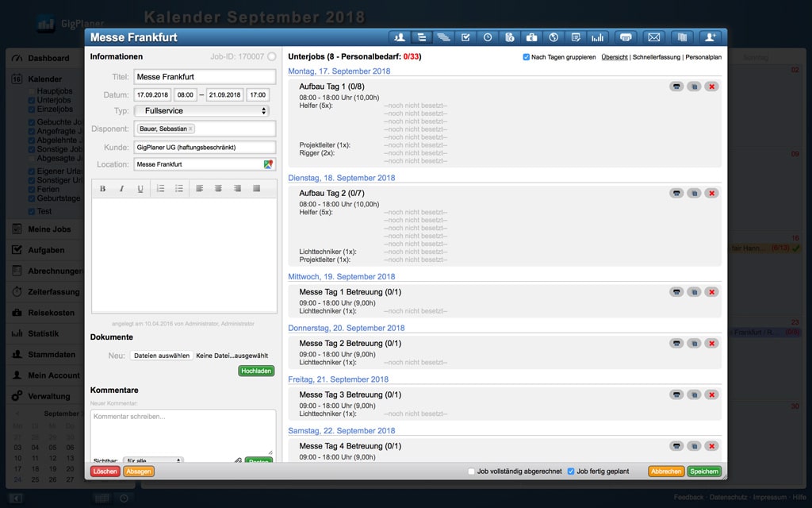Click the clock icon in header toolbar
Image resolution: width=812 pixels, height=508 pixels.
click(x=488, y=37)
